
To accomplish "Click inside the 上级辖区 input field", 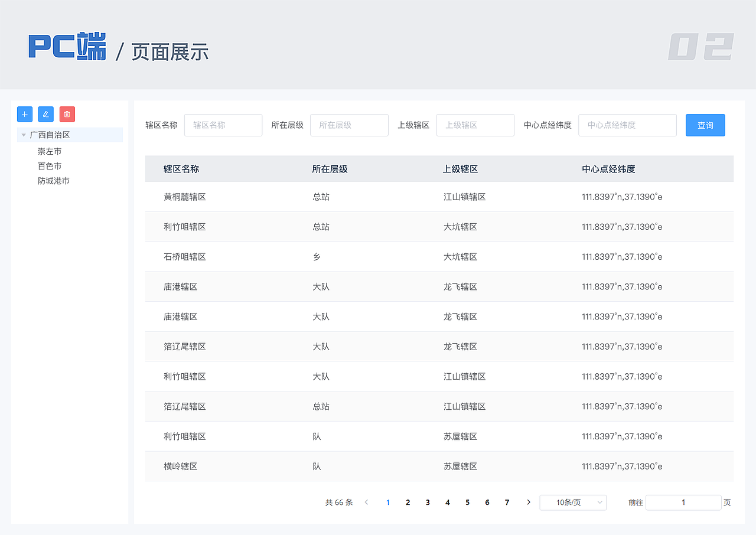I will coord(475,125).
